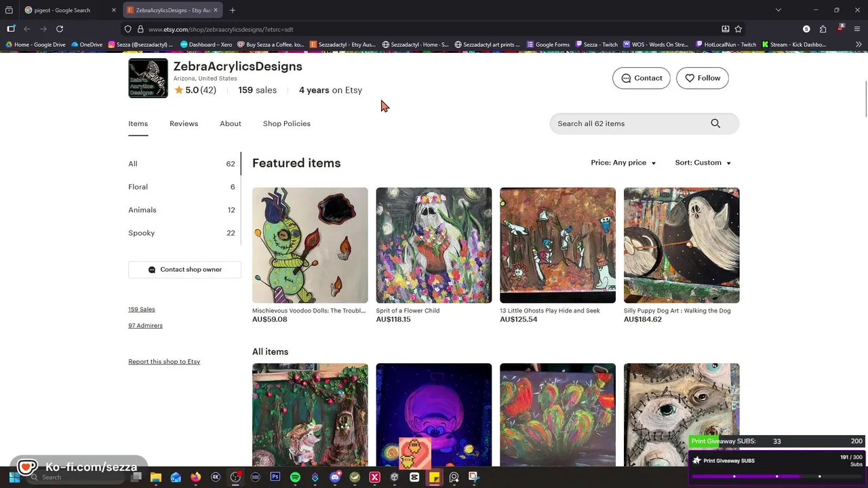The height and width of the screenshot is (488, 868).
Task: Switch to the About tab
Action: point(231,123)
